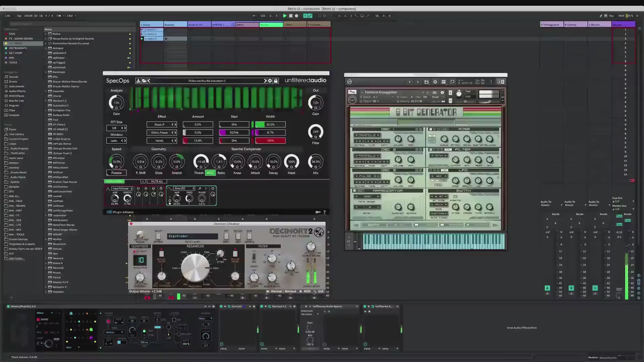The height and width of the screenshot is (362, 644).
Task: Click the Tap tempo button
Action: pyautogui.click(x=19, y=16)
